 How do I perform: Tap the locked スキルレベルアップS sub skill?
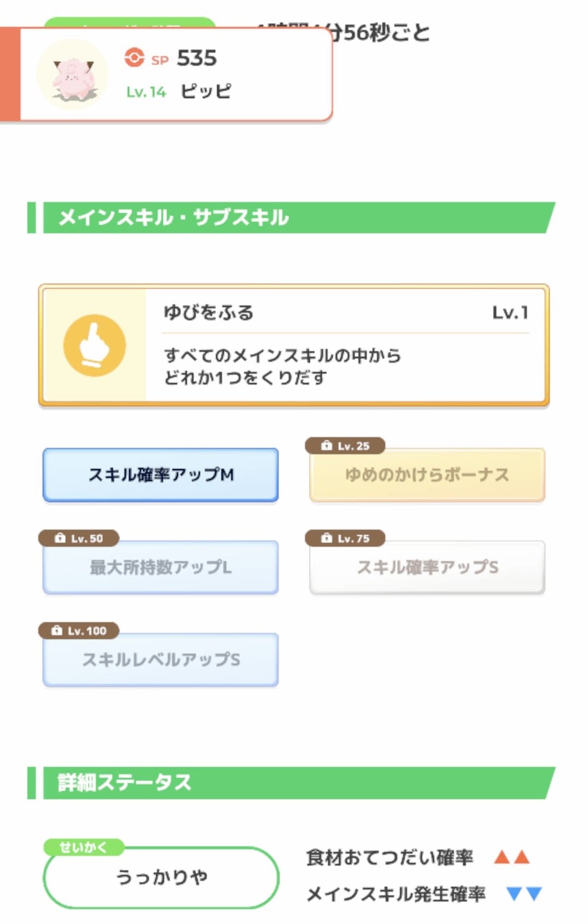click(x=161, y=660)
